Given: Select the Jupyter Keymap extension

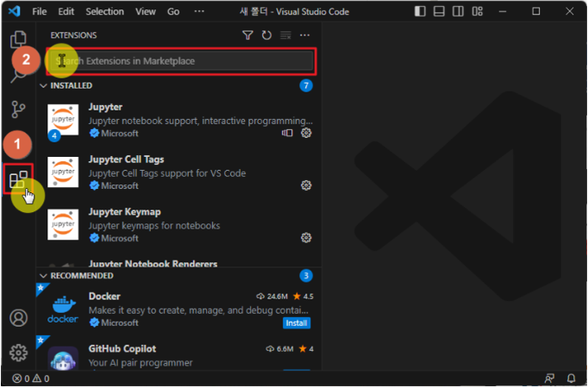Looking at the screenshot, I should pyautogui.click(x=125, y=212).
